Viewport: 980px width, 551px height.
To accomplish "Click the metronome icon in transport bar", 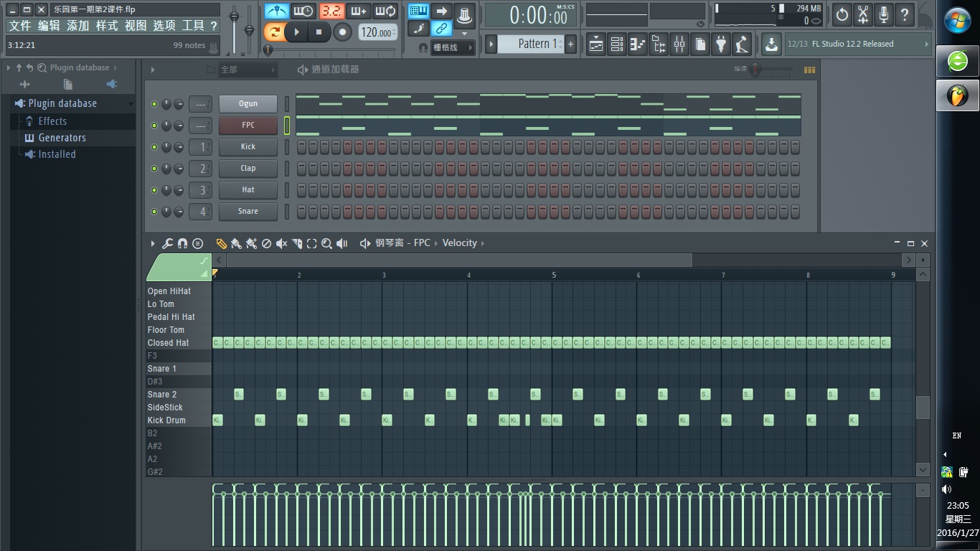I will (275, 11).
